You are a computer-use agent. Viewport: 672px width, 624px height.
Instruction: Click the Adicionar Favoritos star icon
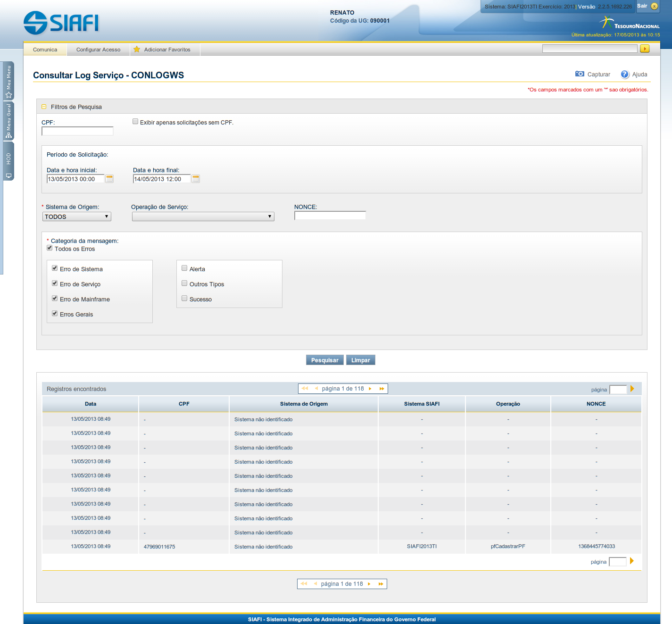pos(137,50)
